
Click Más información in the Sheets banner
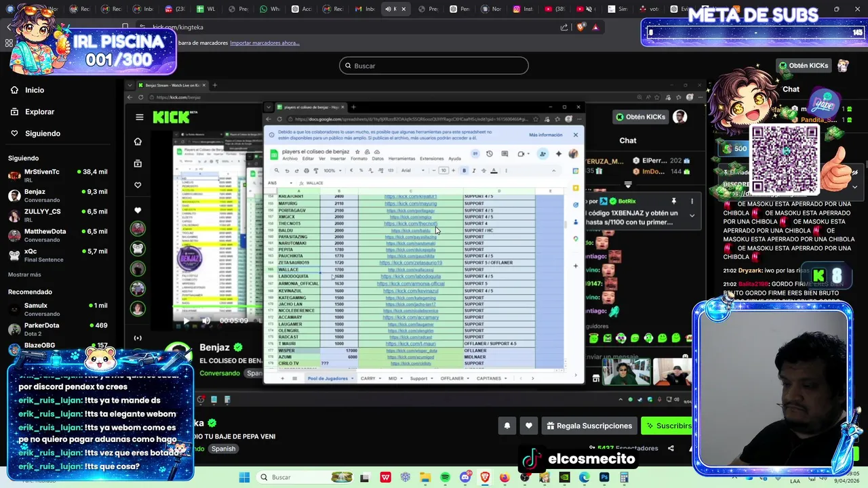(x=546, y=135)
